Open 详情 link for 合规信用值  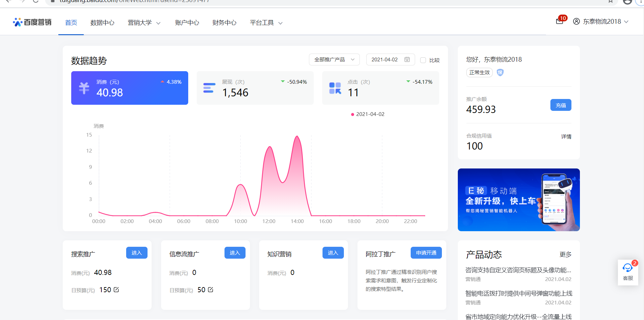pyautogui.click(x=566, y=136)
